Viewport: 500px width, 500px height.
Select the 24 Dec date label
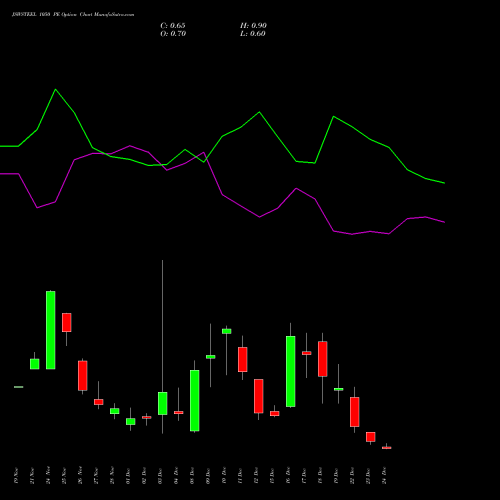384,476
